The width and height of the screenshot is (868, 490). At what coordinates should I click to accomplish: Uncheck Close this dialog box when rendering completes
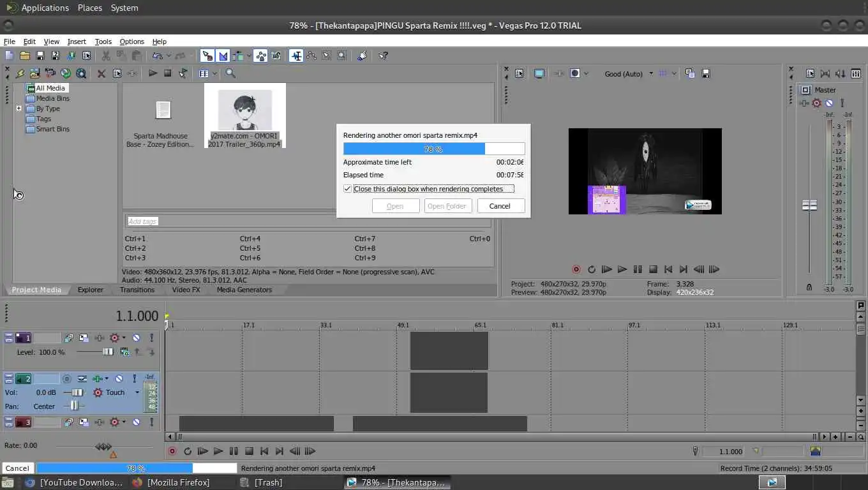point(347,189)
